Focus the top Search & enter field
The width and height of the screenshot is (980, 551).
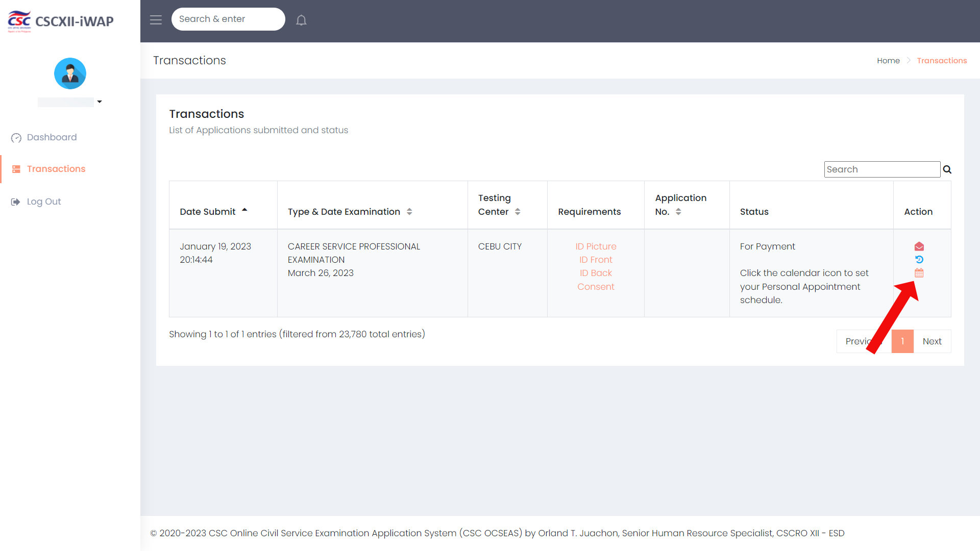(228, 19)
